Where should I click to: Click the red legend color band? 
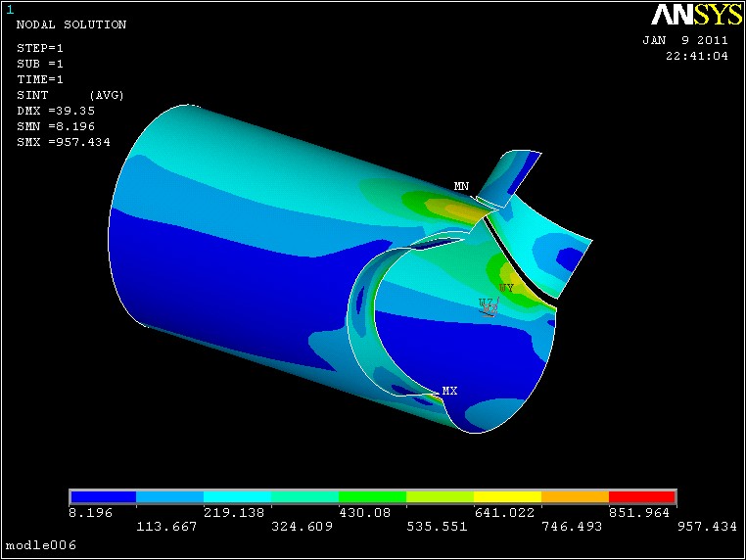642,496
